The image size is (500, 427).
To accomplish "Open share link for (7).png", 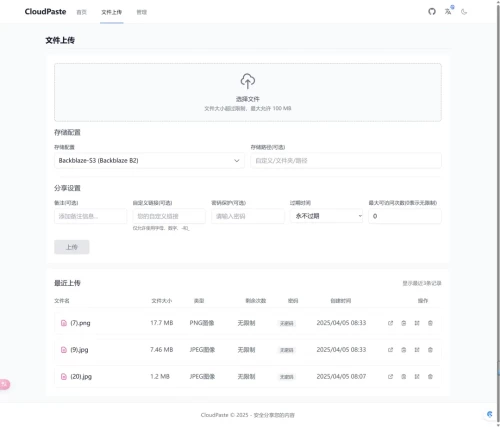I will pyautogui.click(x=390, y=323).
